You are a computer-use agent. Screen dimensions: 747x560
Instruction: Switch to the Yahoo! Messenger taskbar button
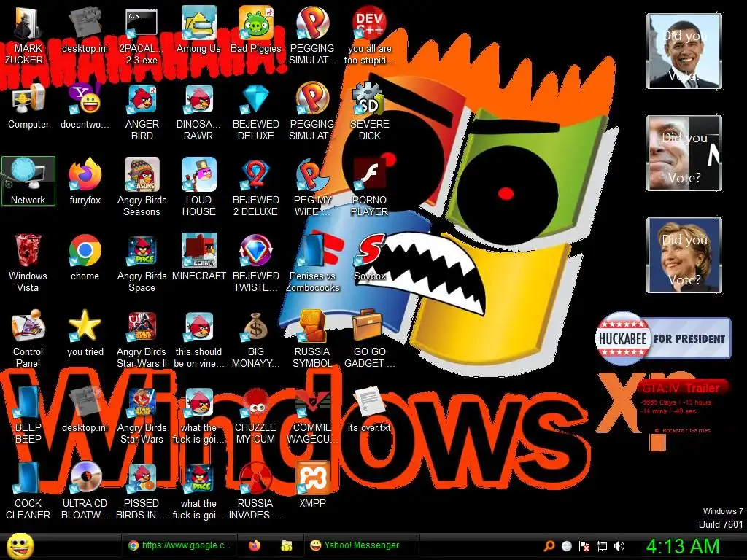click(x=361, y=545)
